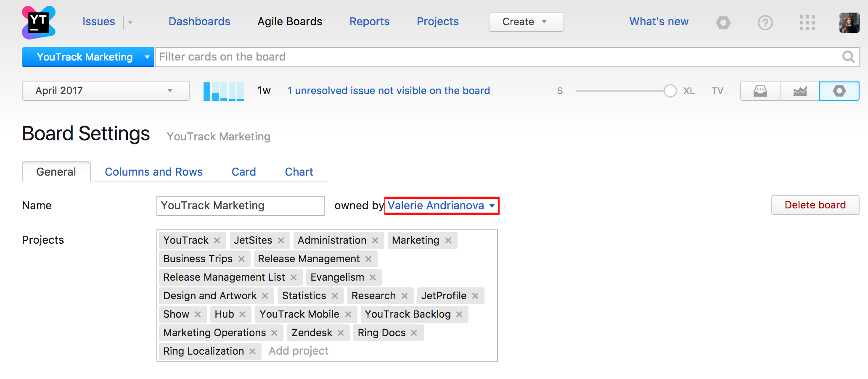Show the burndown chart icon
868x379 pixels.
click(x=799, y=91)
